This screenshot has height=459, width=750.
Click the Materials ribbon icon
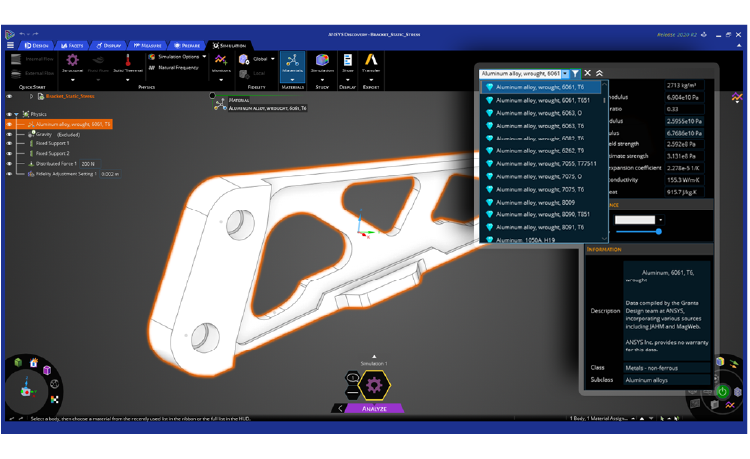pos(292,61)
